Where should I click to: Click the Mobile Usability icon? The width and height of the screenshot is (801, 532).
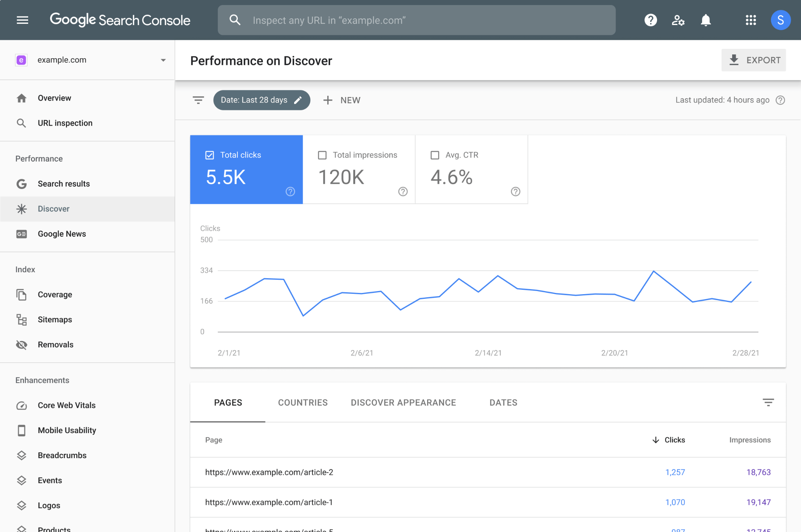point(22,430)
